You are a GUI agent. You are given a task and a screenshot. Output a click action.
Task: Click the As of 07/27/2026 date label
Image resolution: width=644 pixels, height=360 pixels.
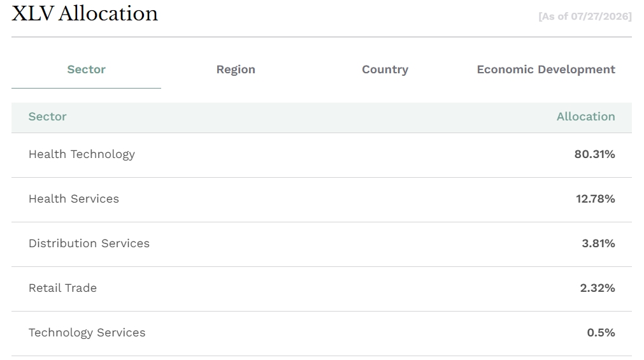click(585, 17)
